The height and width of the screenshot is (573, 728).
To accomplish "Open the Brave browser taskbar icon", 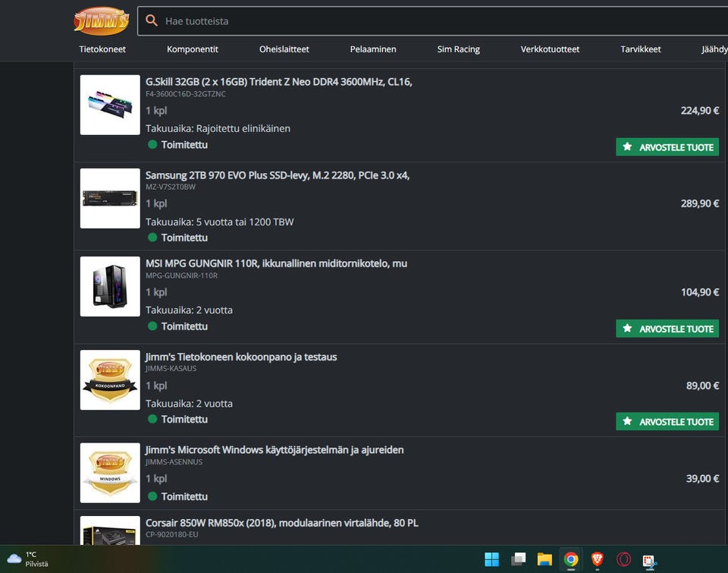I will pos(598,559).
